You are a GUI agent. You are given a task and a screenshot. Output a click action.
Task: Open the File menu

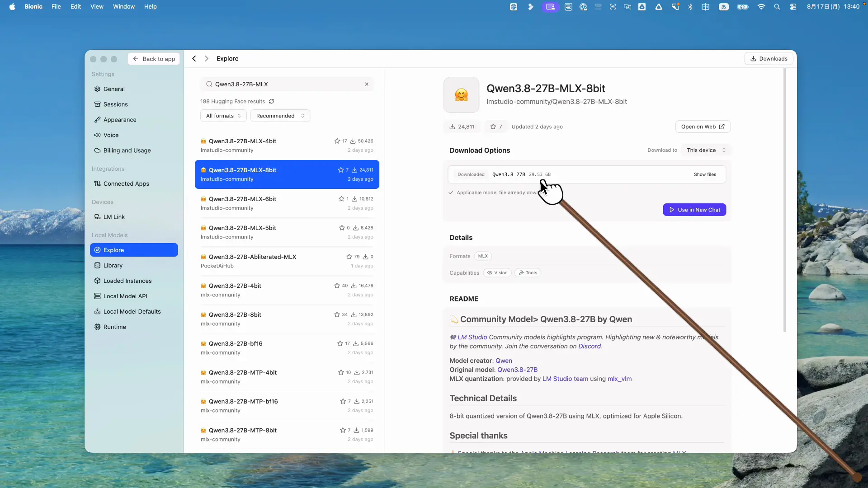tap(56, 7)
